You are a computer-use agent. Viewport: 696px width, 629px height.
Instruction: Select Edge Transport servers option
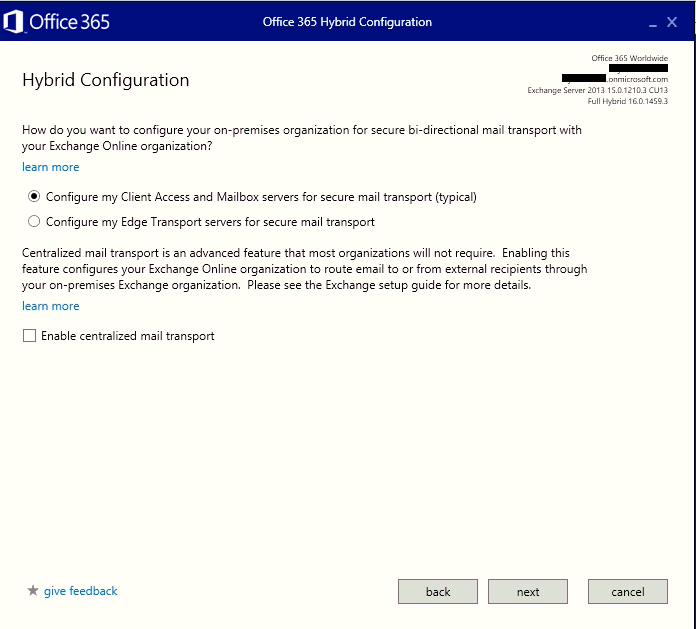(x=34, y=221)
